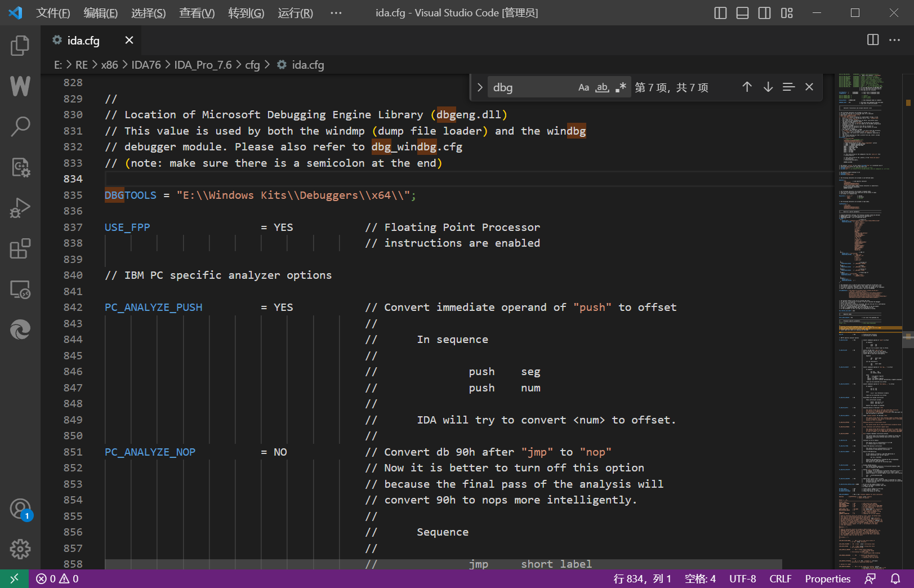Toggle regular expression search option
Screen dimensions: 914x588
coord(621,87)
